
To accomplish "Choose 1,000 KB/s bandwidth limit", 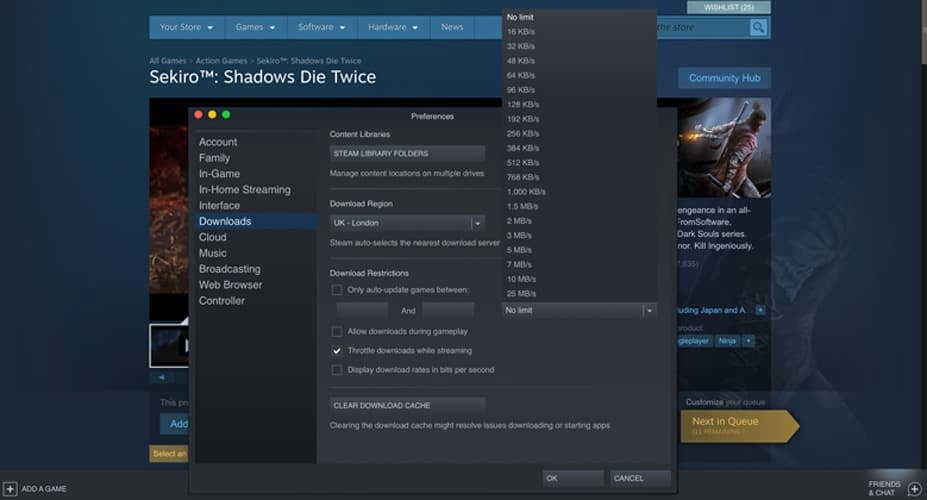I will tap(579, 191).
